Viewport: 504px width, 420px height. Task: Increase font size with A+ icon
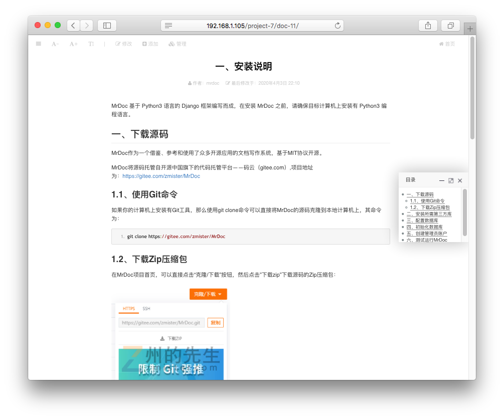[x=73, y=44]
